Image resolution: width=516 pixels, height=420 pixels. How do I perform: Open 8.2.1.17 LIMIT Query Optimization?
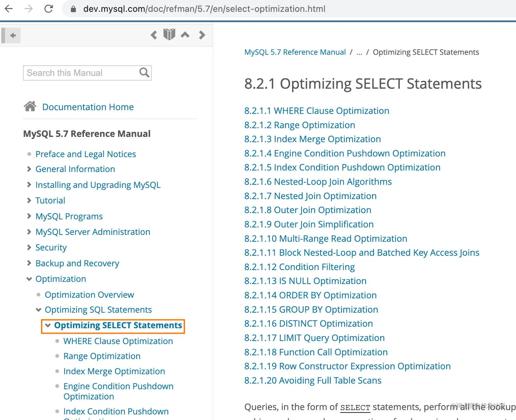point(315,338)
